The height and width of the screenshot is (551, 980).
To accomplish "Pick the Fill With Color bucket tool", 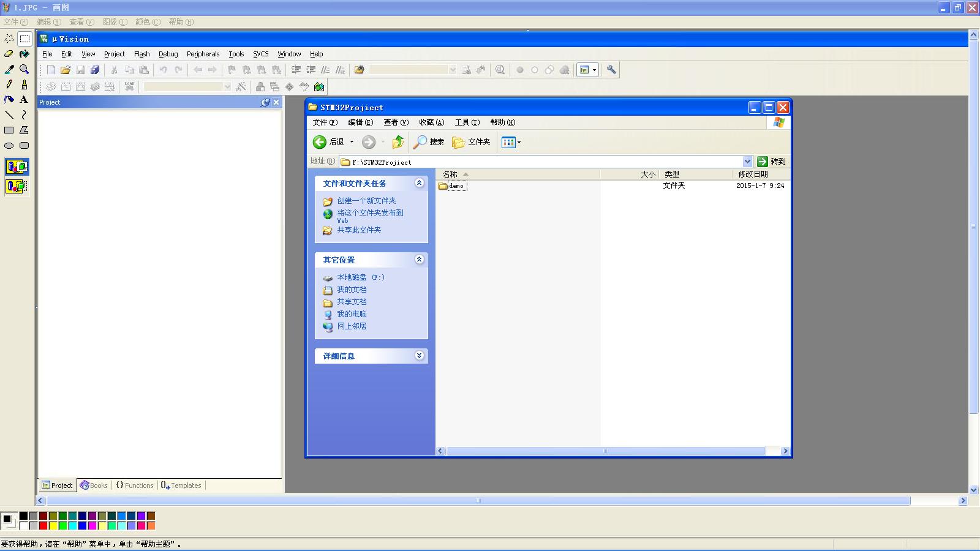I will coord(24,54).
